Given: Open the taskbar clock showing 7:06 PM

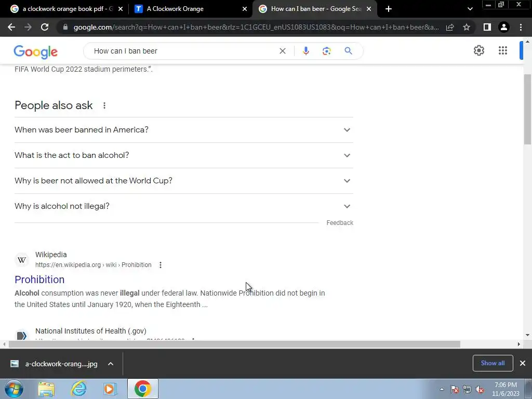Looking at the screenshot, I should [x=506, y=389].
